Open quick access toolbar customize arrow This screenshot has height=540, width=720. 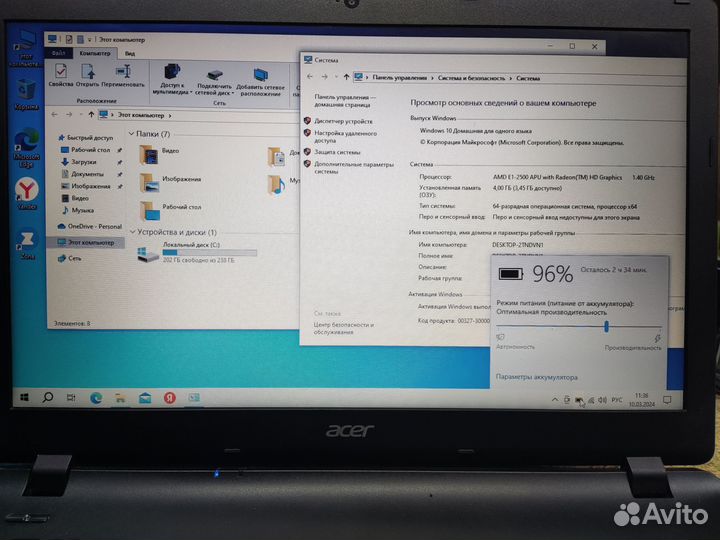[x=90, y=40]
